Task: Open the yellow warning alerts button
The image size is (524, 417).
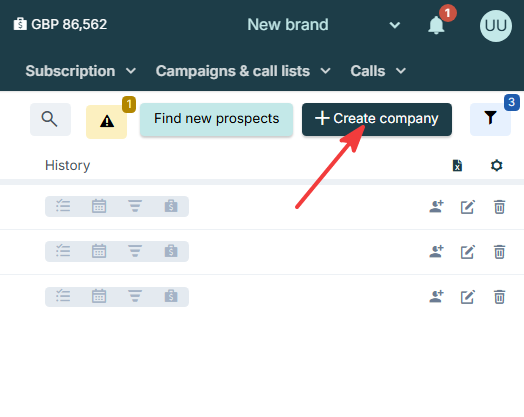Action: (x=107, y=122)
